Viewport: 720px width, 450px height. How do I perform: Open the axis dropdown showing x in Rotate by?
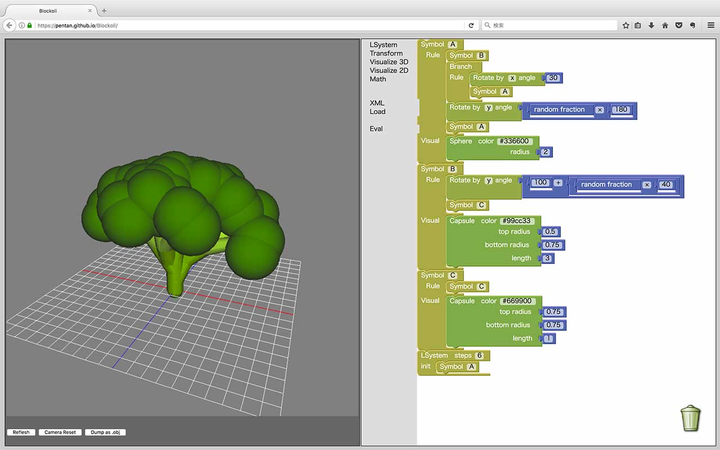512,77
